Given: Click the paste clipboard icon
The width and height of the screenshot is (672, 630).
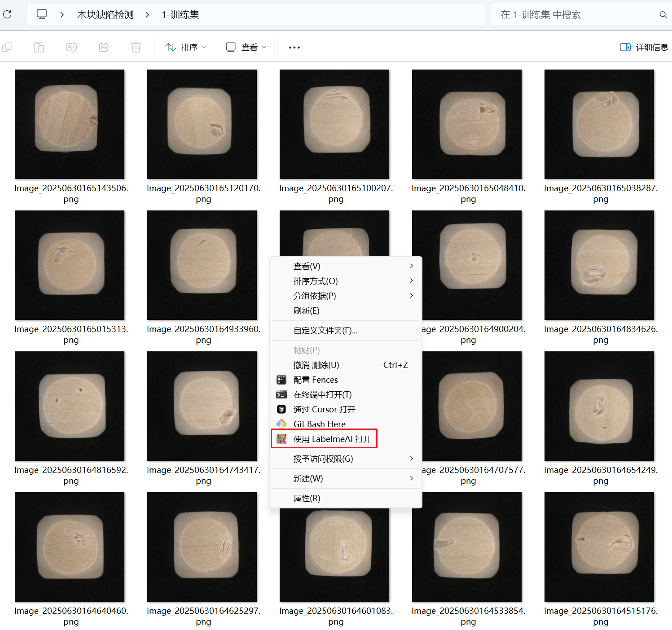Looking at the screenshot, I should pos(39,47).
